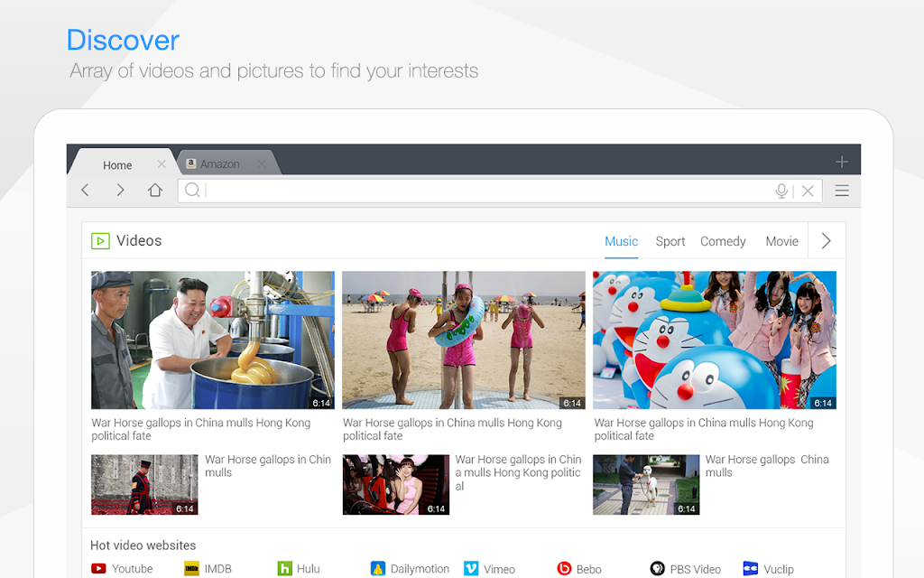Open Dailymotion from hot video websites
Screen dimensions: 924x578
(x=410, y=569)
